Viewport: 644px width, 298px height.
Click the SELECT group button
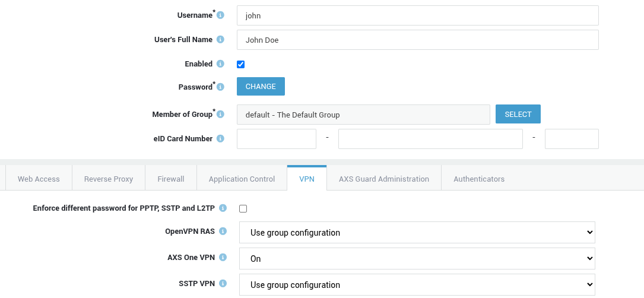518,114
